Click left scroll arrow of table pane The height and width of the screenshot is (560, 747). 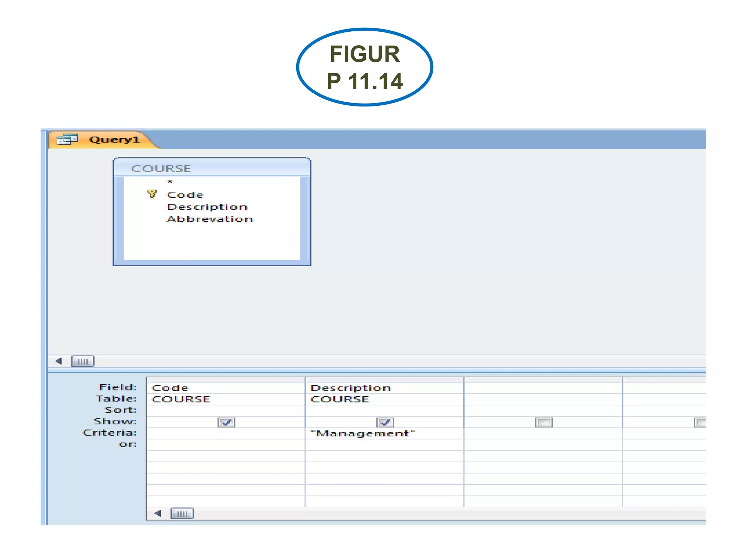58,361
